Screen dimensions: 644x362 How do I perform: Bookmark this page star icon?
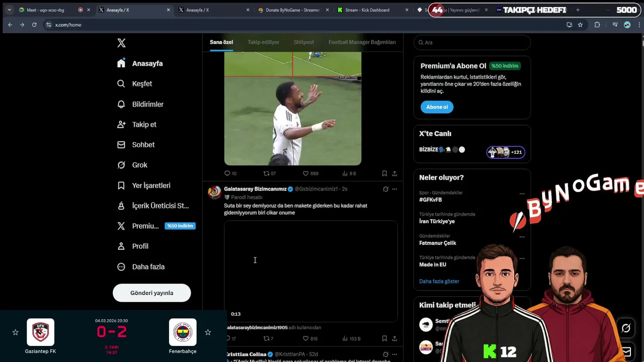580,25
